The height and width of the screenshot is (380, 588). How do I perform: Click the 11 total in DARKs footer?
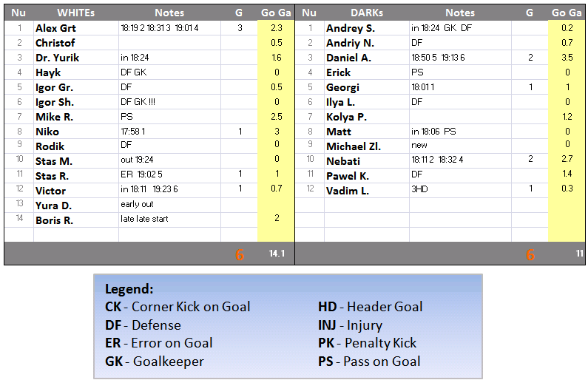pyautogui.click(x=580, y=254)
